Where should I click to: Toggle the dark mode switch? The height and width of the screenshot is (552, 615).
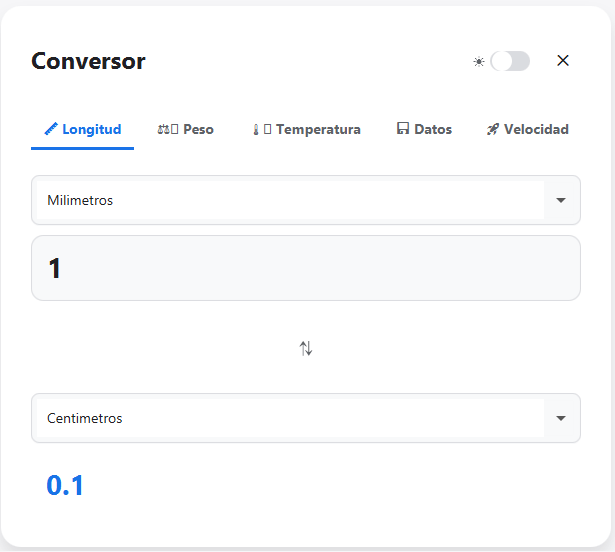[x=510, y=61]
